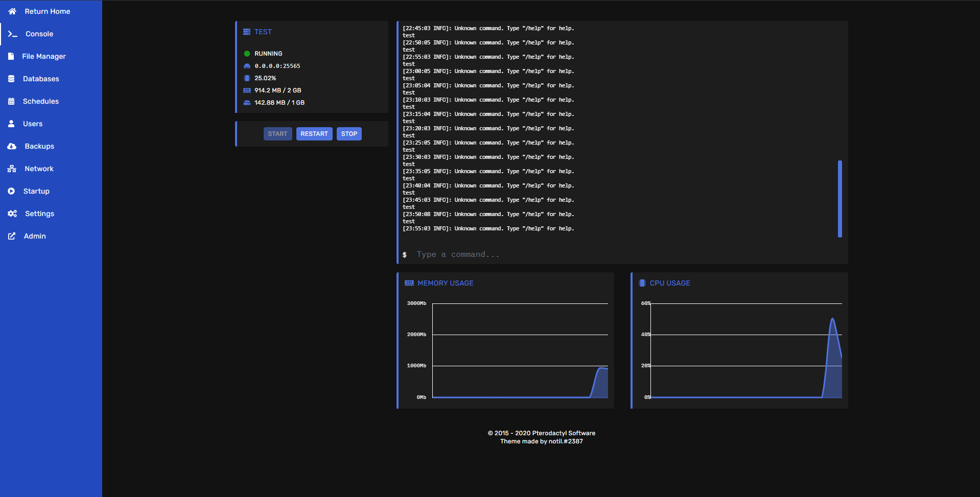The width and height of the screenshot is (980, 497).
Task: Click the Settings gears icon
Action: 12,214
